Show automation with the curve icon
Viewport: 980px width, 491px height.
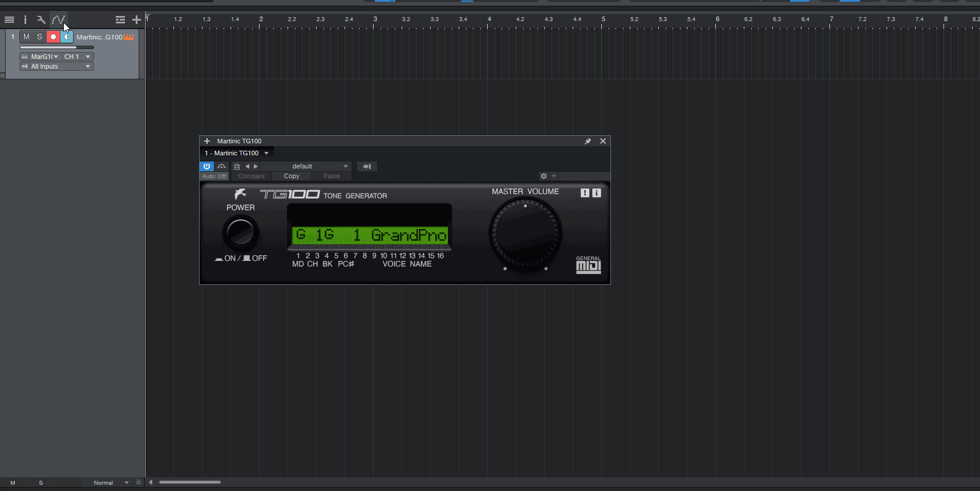click(x=58, y=19)
